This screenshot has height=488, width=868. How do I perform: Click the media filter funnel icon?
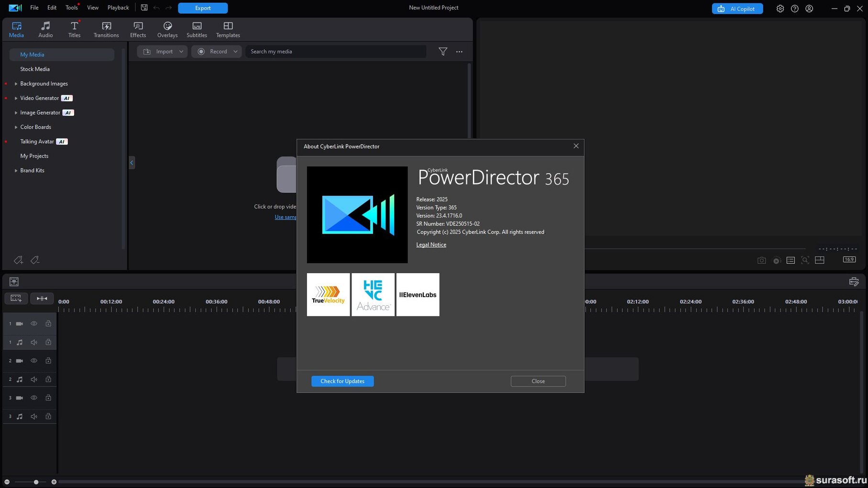[x=443, y=52]
